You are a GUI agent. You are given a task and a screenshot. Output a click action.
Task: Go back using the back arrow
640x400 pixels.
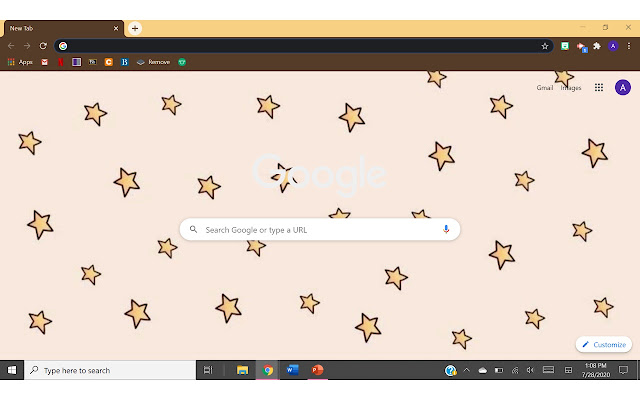click(11, 46)
